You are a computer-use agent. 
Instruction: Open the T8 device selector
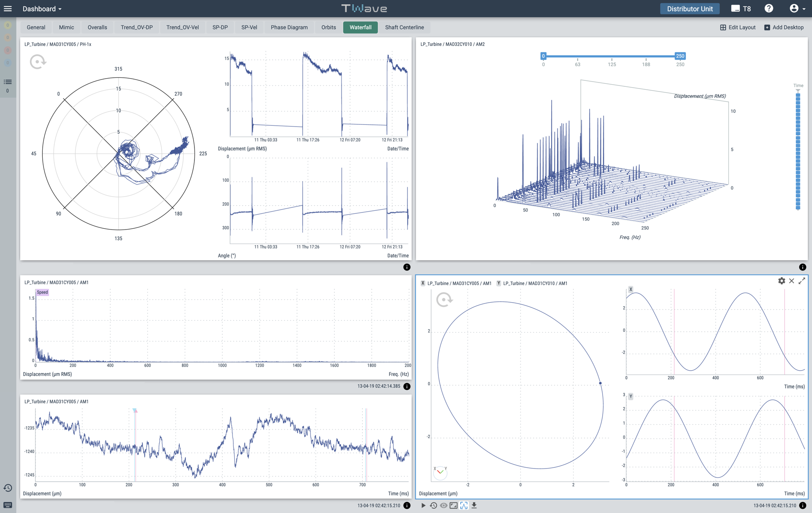tap(741, 9)
